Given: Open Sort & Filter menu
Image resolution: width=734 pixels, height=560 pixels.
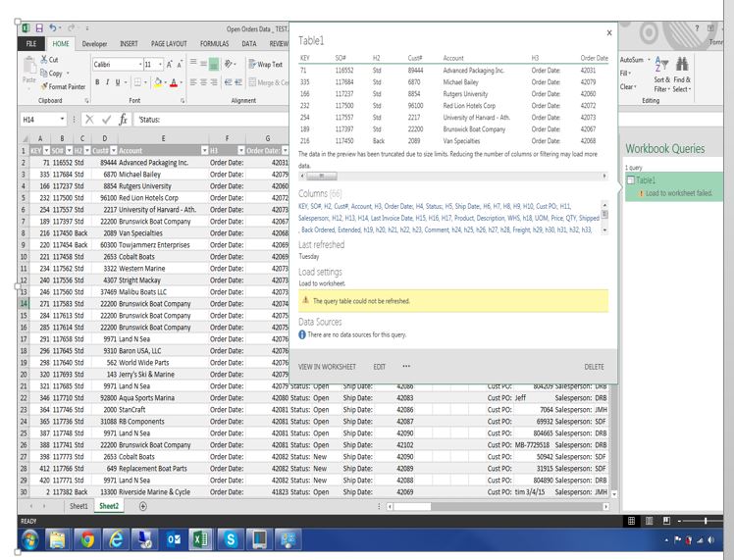Looking at the screenshot, I should point(662,74).
